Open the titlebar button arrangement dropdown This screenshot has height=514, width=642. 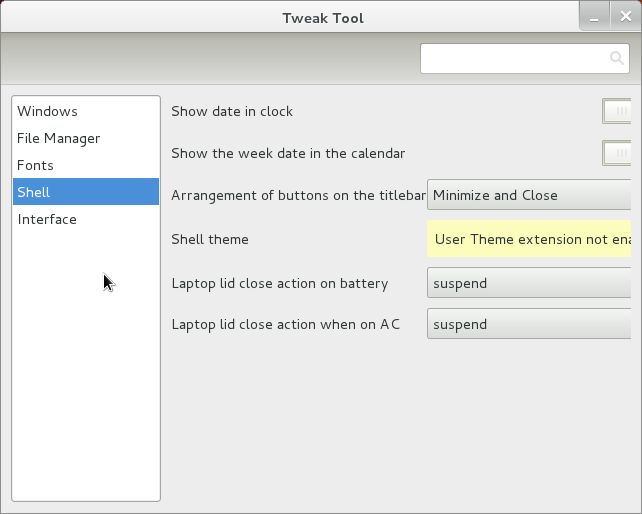pos(529,195)
